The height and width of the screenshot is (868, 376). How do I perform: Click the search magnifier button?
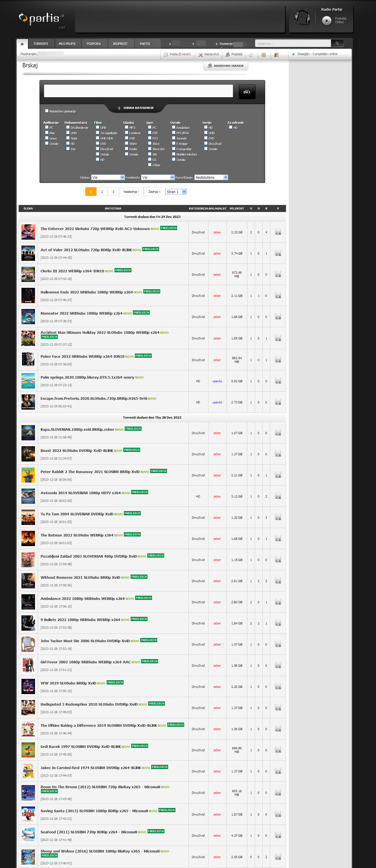337,43
